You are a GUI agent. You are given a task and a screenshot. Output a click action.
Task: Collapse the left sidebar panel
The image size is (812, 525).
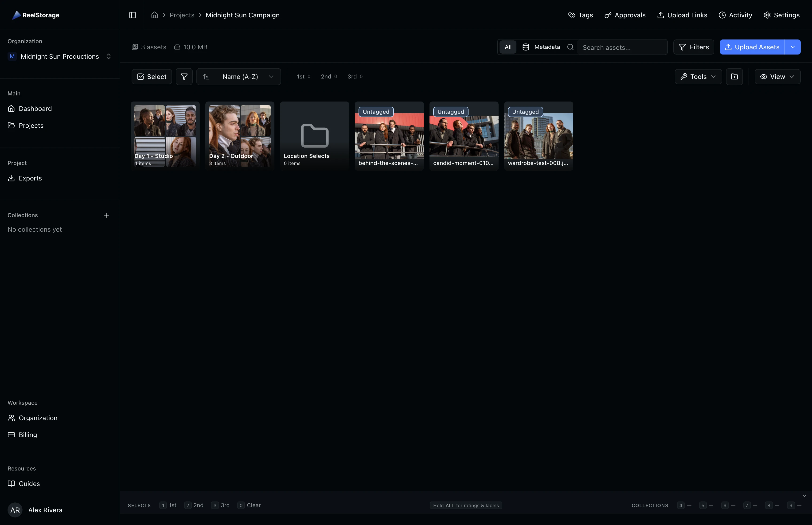tap(133, 15)
